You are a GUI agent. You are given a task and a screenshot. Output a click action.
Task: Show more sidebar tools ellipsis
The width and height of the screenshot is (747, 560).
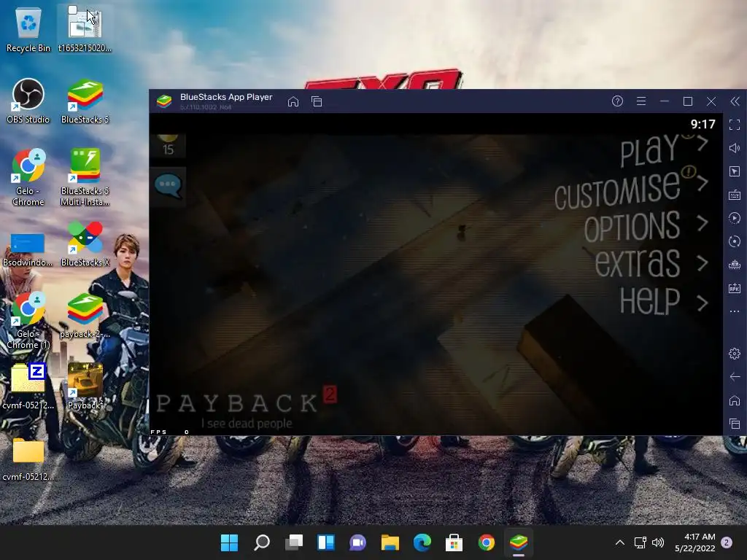tap(735, 311)
